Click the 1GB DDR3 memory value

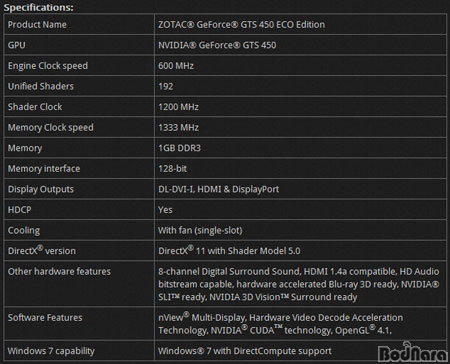179,148
